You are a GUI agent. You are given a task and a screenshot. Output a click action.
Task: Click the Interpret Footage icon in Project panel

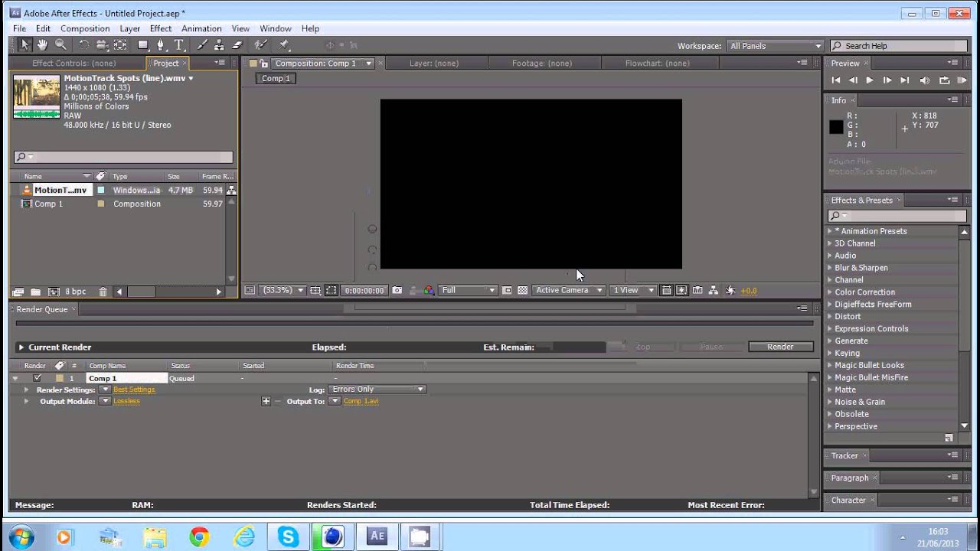pyautogui.click(x=18, y=292)
